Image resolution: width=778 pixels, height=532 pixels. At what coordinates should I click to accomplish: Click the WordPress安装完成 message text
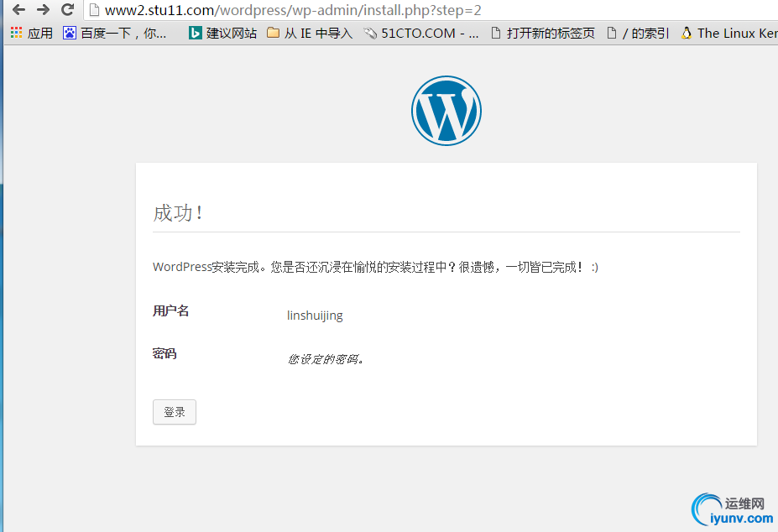point(376,267)
